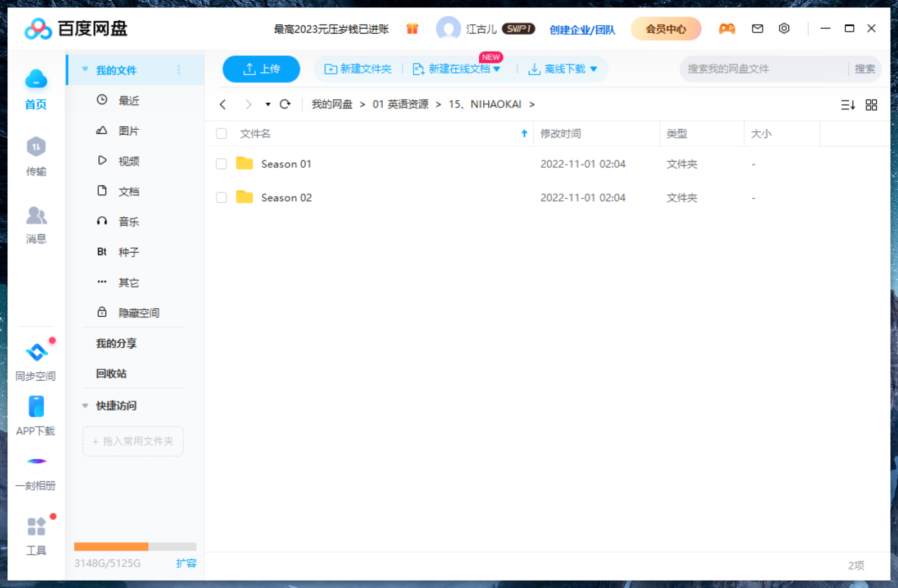Open 音乐 category

point(129,222)
